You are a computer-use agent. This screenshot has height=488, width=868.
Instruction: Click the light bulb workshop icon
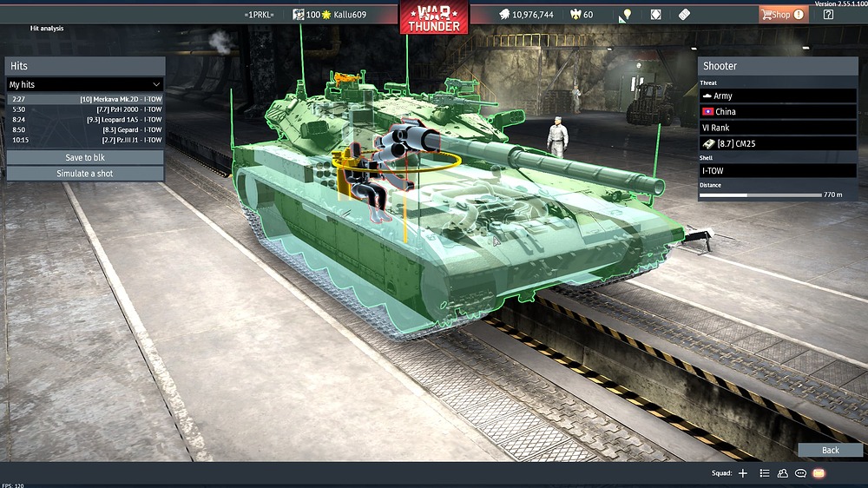(626, 15)
